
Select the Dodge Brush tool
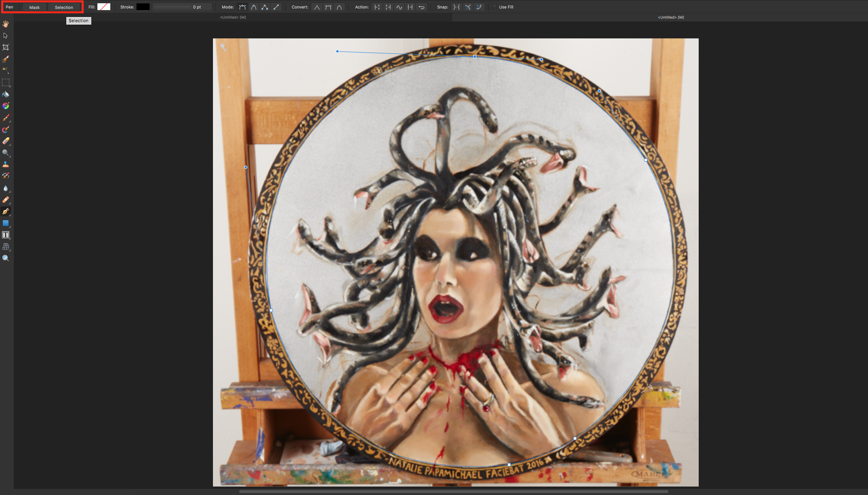6,153
